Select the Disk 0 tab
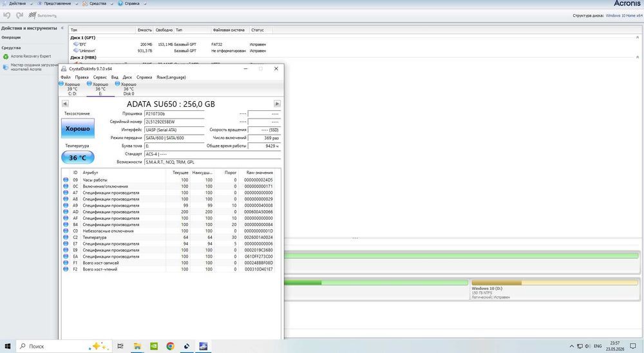The height and width of the screenshot is (353, 644). (129, 89)
